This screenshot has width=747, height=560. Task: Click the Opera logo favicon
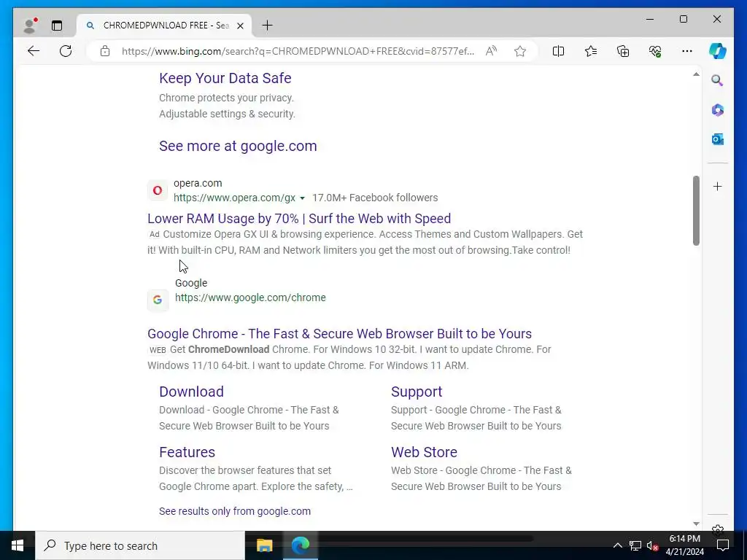158,190
